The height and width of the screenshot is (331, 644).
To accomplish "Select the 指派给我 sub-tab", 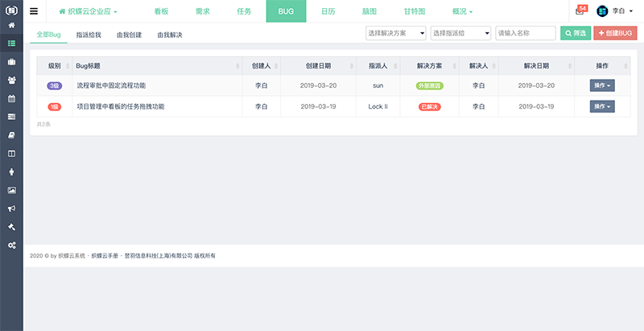I will pos(89,35).
